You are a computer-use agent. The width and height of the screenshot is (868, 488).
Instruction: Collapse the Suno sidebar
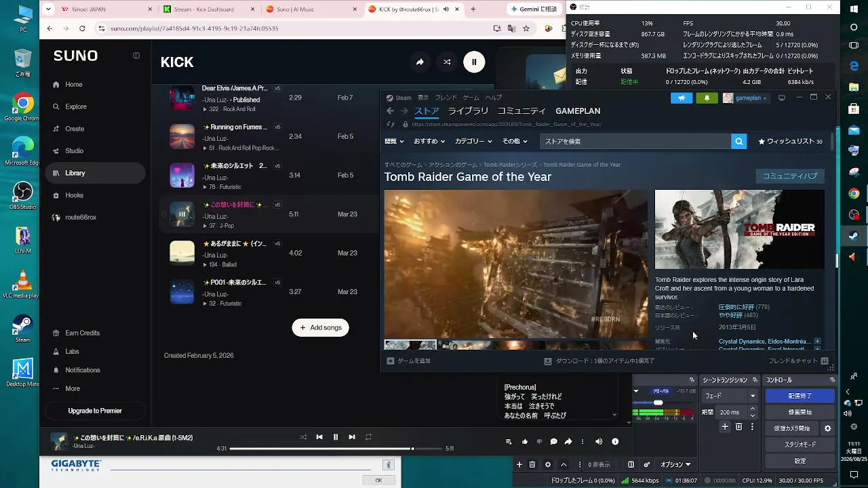pos(136,56)
